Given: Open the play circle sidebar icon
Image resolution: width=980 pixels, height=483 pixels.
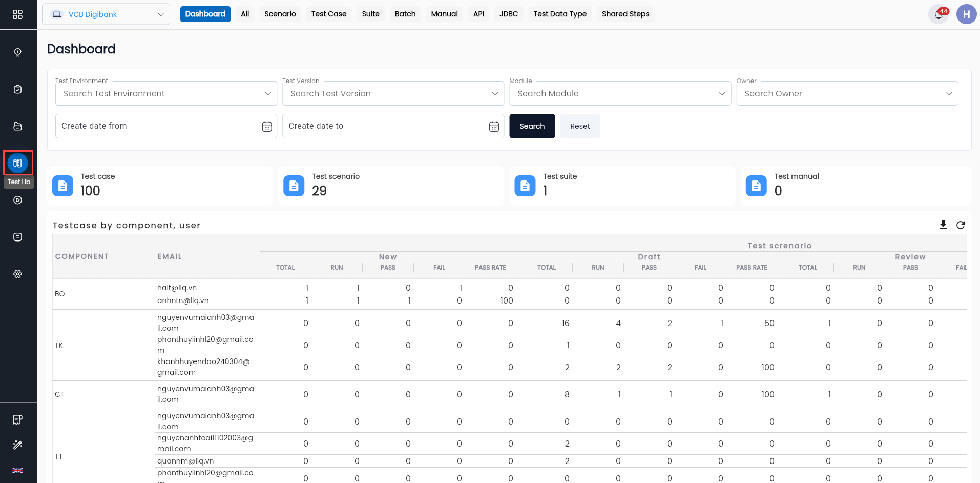Looking at the screenshot, I should click(18, 200).
